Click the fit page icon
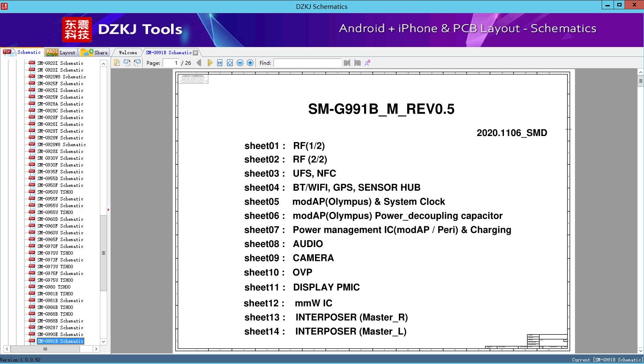 [230, 63]
